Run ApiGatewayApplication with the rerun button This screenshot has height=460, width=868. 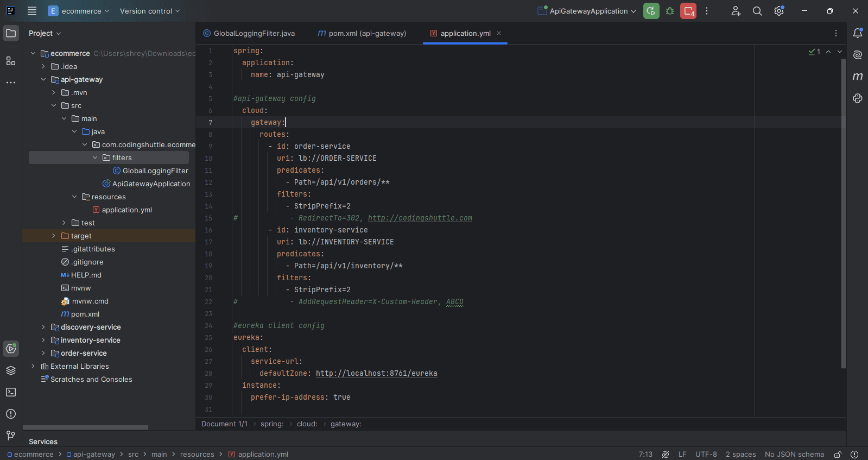(651, 11)
